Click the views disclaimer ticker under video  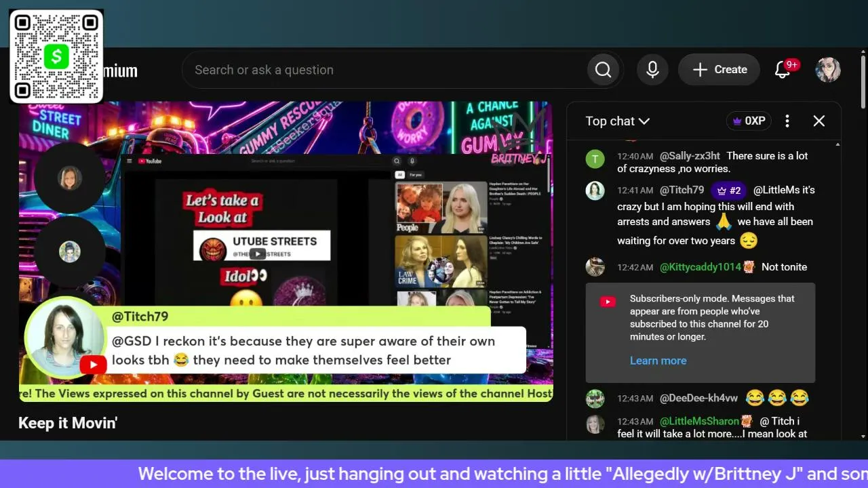286,393
